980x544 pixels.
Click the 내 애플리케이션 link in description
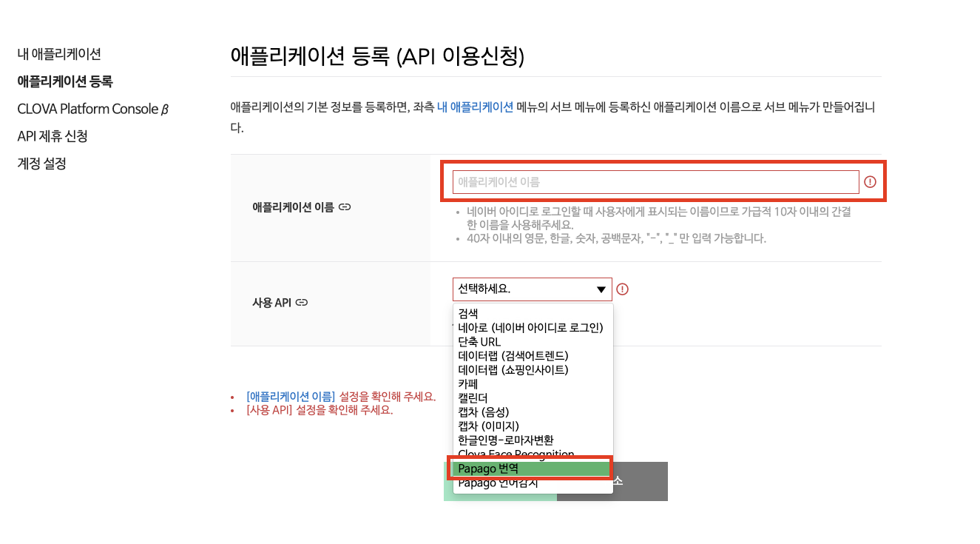click(x=475, y=107)
